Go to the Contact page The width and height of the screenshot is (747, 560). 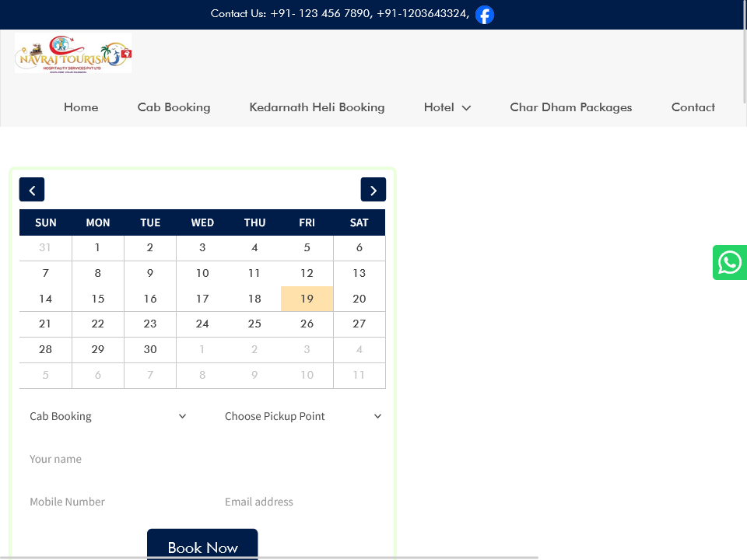693,107
